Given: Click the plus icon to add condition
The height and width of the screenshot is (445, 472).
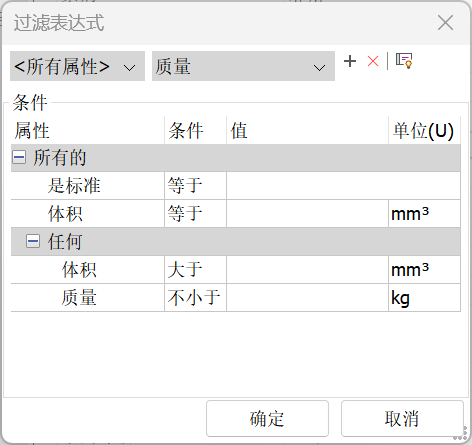Looking at the screenshot, I should [350, 61].
